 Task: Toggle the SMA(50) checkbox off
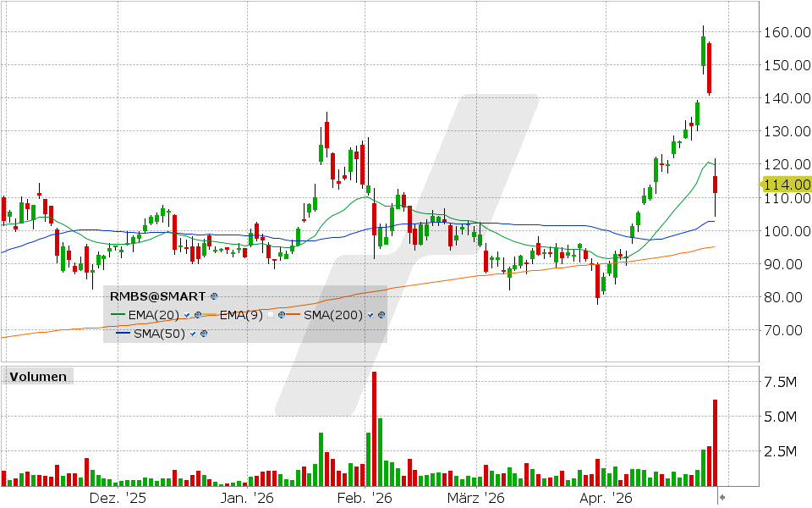click(194, 334)
